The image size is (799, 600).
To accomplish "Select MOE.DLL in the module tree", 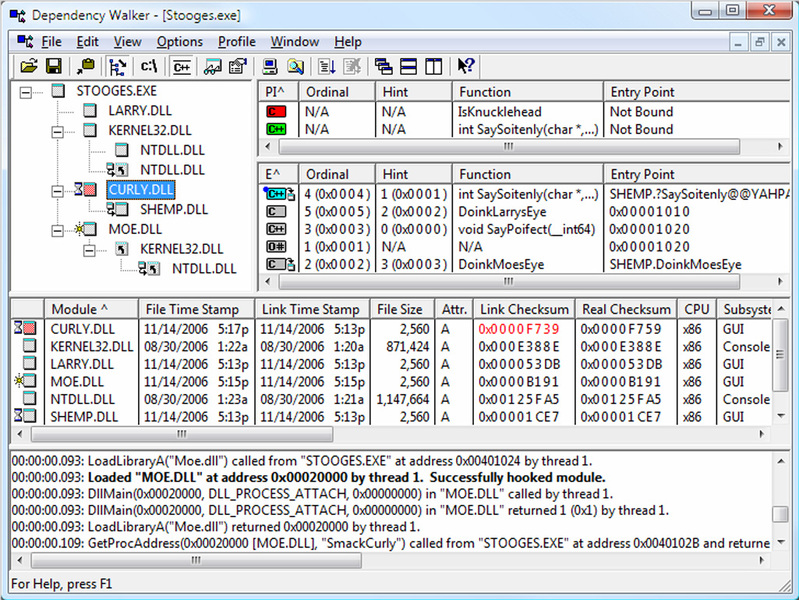I will 135,229.
